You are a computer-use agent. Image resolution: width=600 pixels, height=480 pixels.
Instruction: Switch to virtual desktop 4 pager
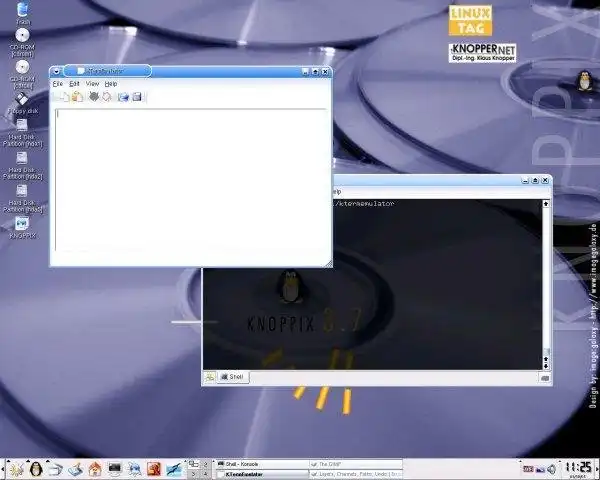coord(205,474)
